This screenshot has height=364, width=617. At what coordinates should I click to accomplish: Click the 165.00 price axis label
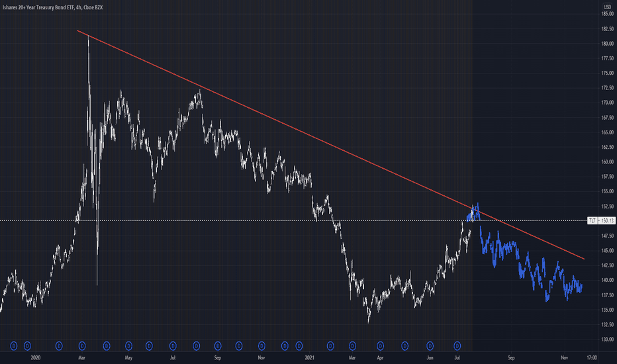pyautogui.click(x=607, y=132)
